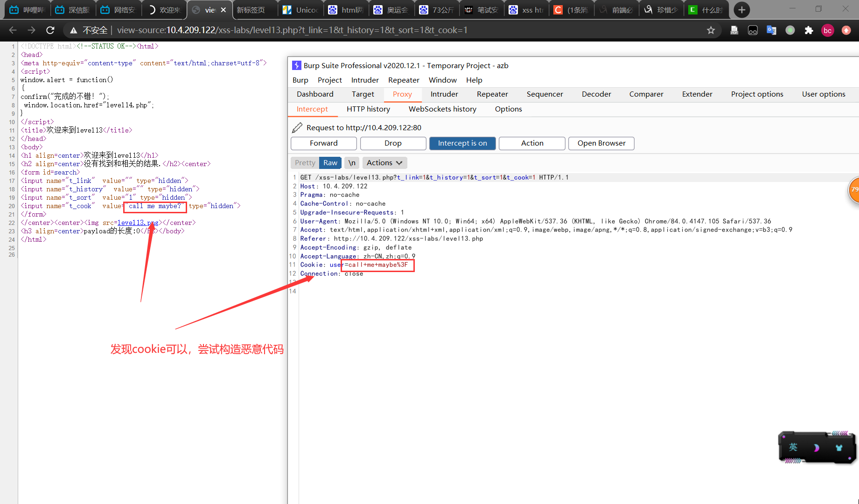Open the Sequencer tab
This screenshot has height=504, width=859.
(545, 94)
